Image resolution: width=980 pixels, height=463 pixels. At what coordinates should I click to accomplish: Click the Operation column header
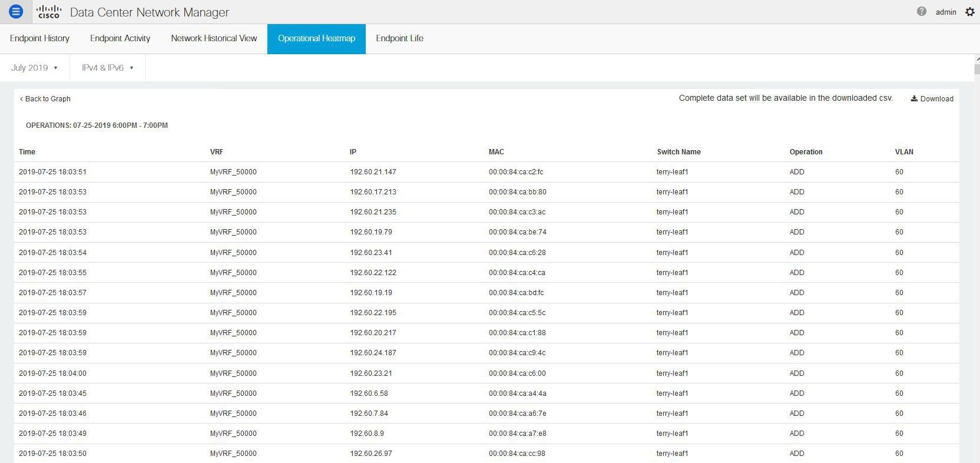(x=806, y=152)
